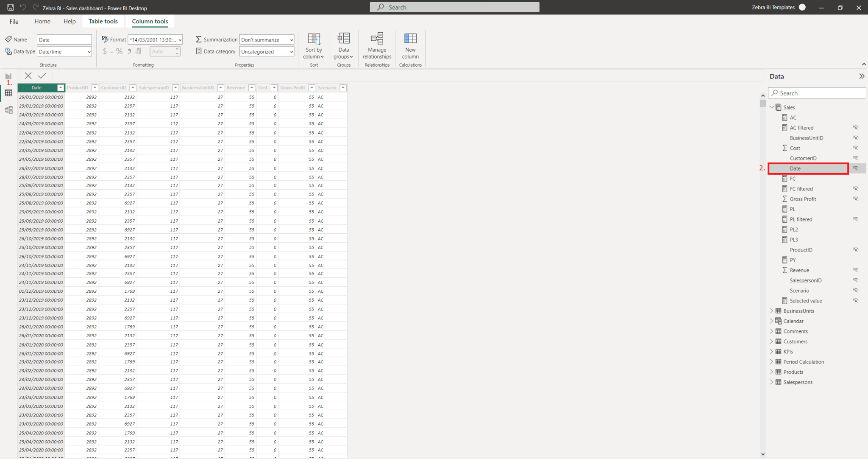Click the Search field in the Data pane
The width and height of the screenshot is (868, 459).
point(816,92)
